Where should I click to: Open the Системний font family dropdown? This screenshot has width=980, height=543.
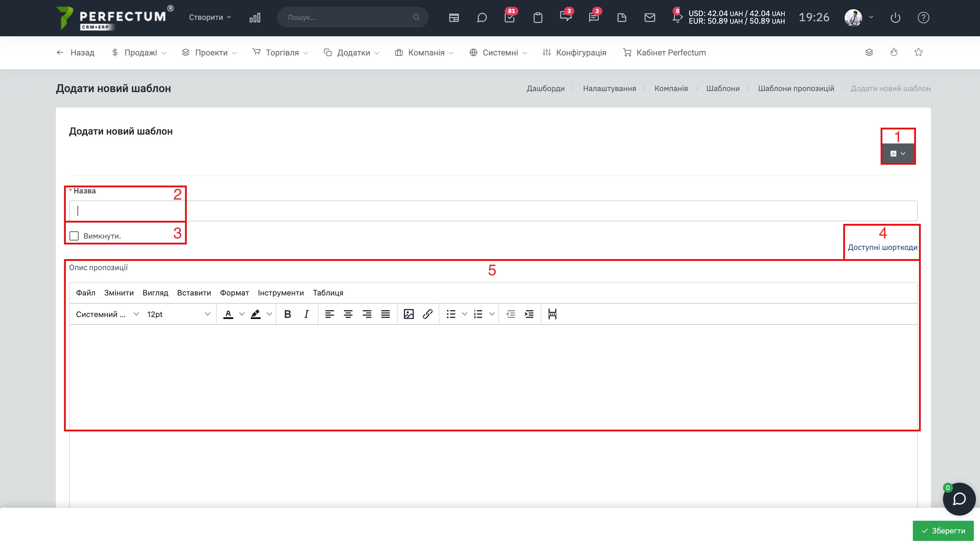107,314
